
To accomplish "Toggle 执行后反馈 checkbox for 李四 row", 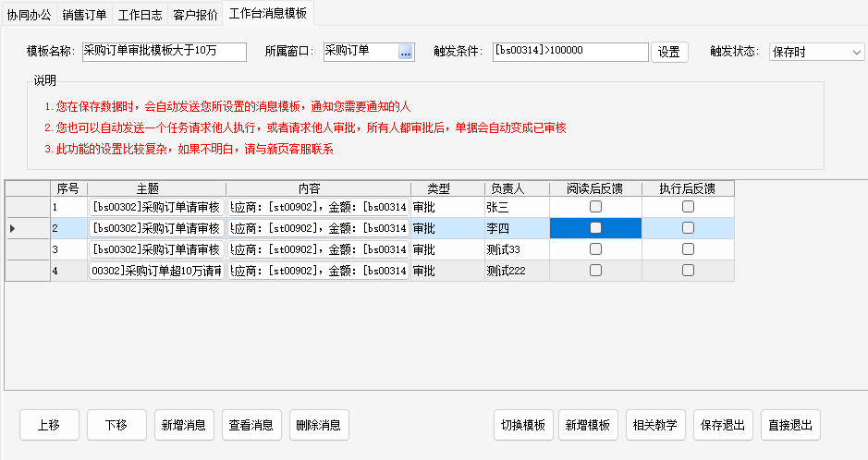I will pos(688,228).
